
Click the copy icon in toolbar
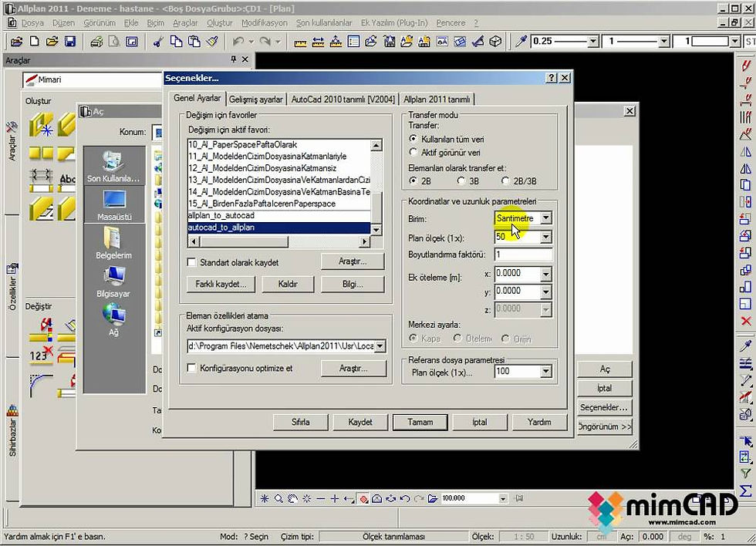coord(177,42)
